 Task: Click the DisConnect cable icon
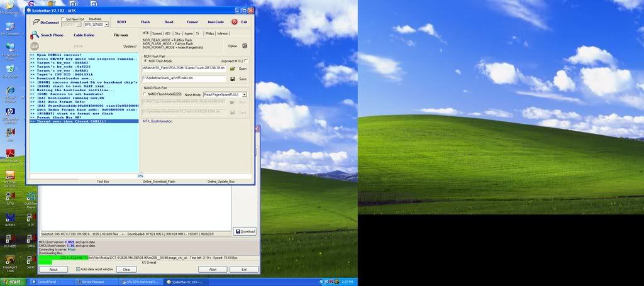35,22
